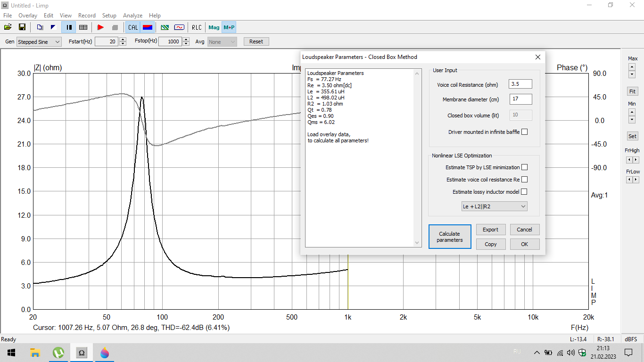Image resolution: width=644 pixels, height=362 pixels.
Task: Select the Mag display mode icon
Action: click(x=214, y=27)
